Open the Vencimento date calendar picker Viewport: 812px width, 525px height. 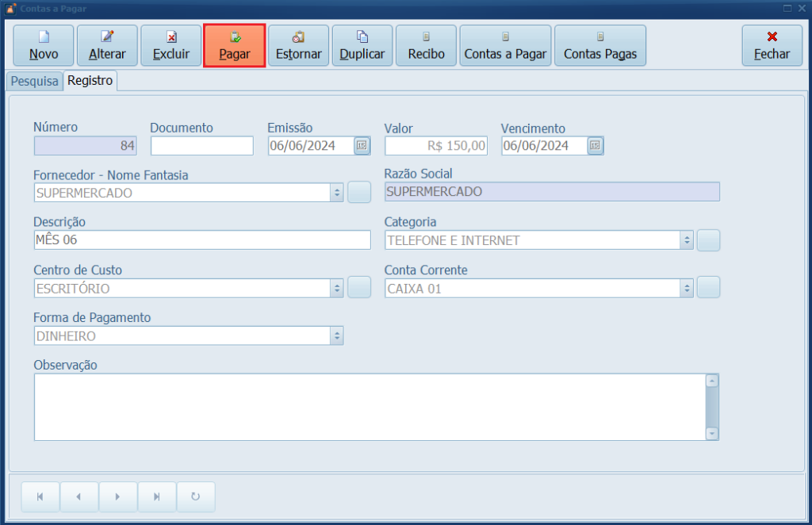point(596,146)
